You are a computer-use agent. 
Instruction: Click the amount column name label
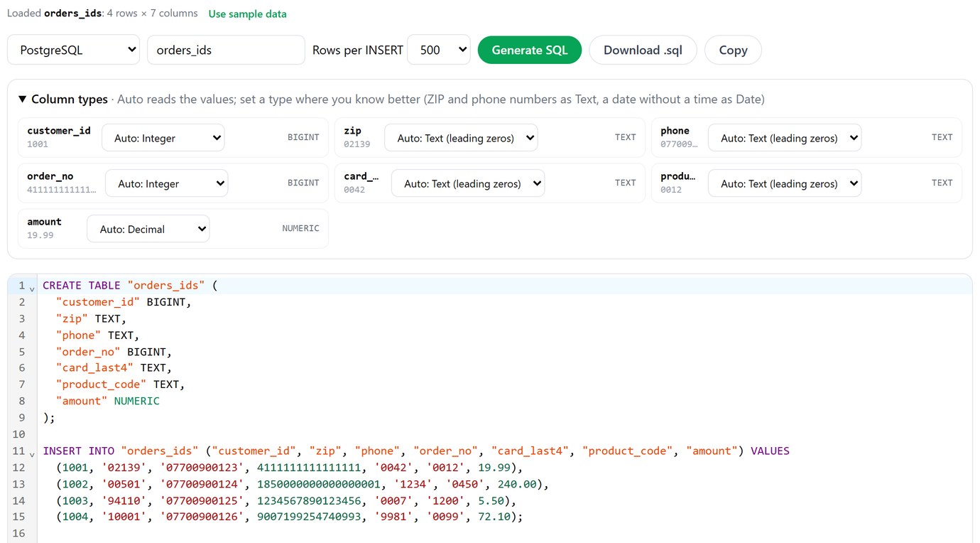pos(44,222)
